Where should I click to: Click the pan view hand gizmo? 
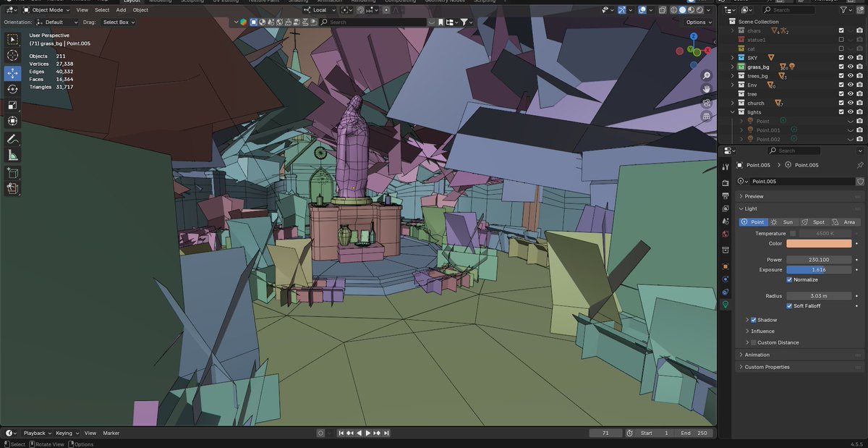click(706, 89)
